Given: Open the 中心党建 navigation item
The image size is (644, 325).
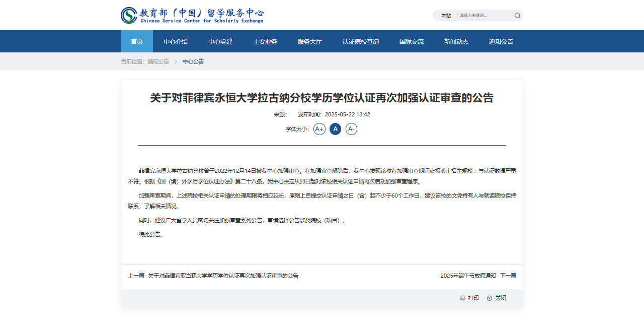Looking at the screenshot, I should tap(220, 41).
